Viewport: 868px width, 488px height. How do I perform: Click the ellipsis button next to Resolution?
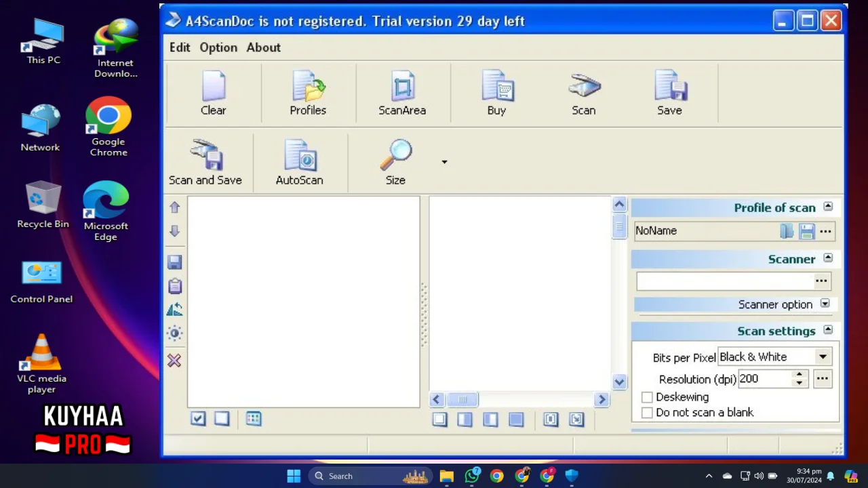pos(822,379)
